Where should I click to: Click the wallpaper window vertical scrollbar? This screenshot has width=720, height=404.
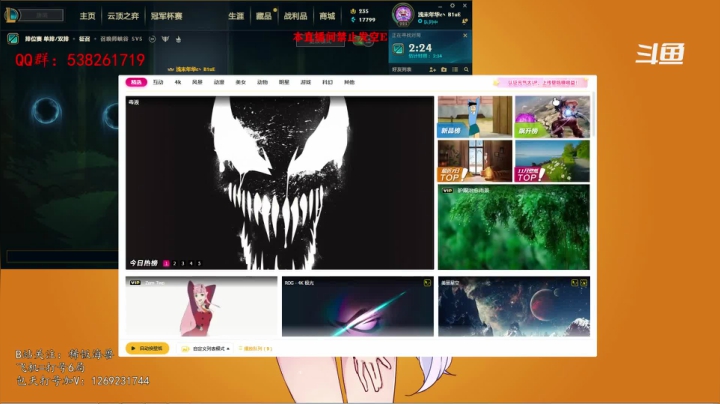pyautogui.click(x=593, y=115)
